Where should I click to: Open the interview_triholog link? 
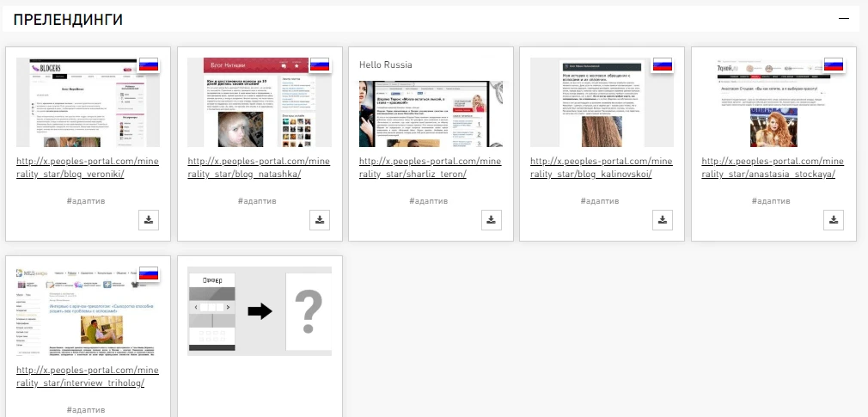coord(88,377)
